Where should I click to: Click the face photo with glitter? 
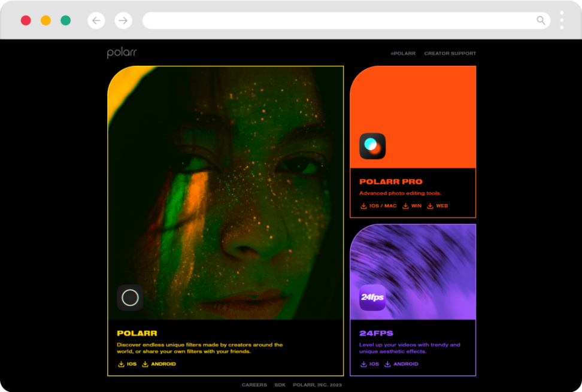tap(226, 193)
